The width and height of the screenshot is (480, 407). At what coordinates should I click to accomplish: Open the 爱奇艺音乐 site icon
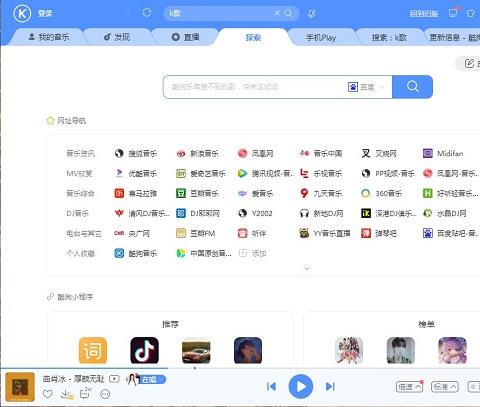pos(181,173)
